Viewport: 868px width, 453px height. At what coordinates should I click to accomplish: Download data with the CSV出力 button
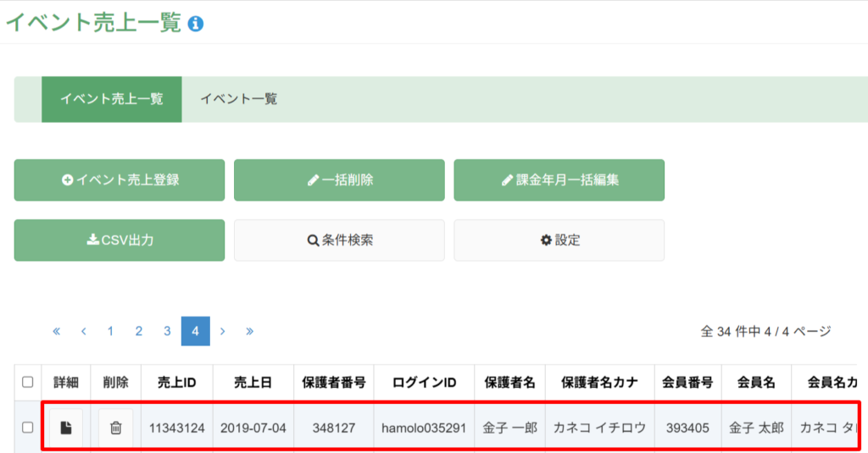point(120,240)
